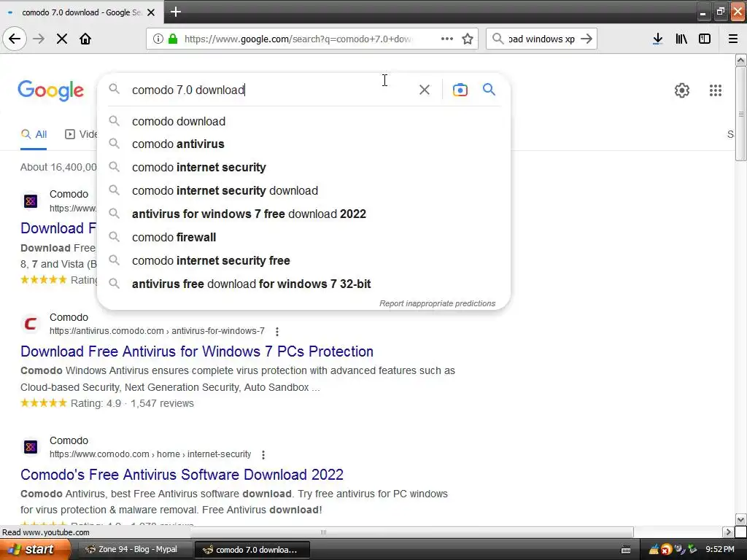Switch to Zone 94 - Blog taskbar window
747x560 pixels.
(x=135, y=550)
